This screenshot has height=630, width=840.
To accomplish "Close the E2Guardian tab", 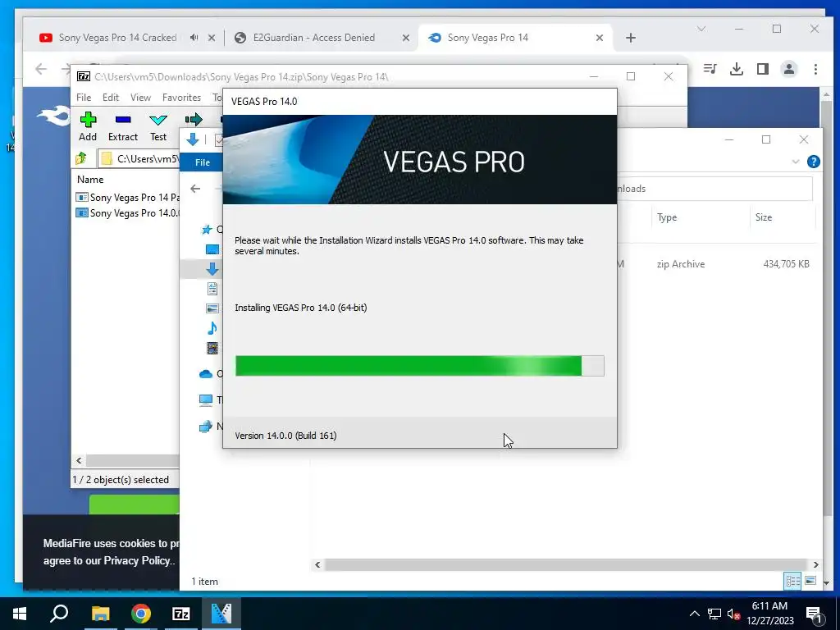I will (x=406, y=38).
